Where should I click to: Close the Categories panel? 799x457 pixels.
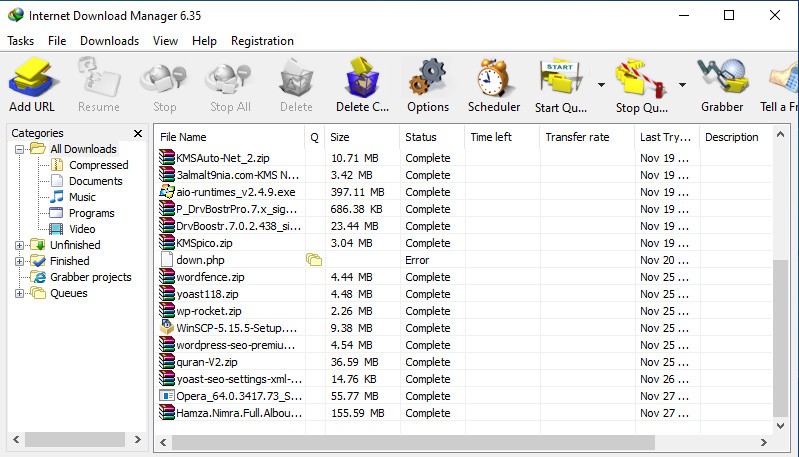coord(138,133)
